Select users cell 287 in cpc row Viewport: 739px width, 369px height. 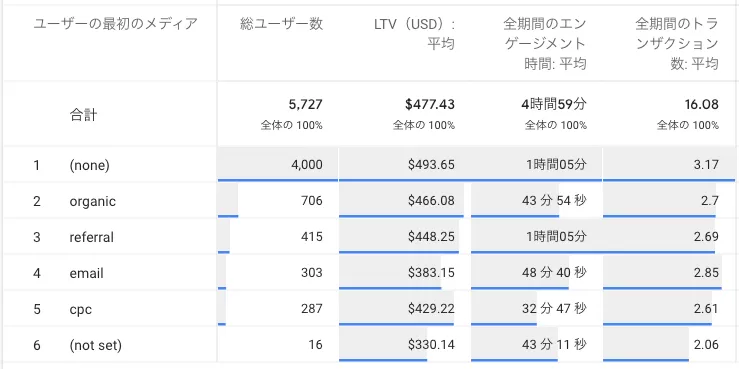pyautogui.click(x=312, y=309)
